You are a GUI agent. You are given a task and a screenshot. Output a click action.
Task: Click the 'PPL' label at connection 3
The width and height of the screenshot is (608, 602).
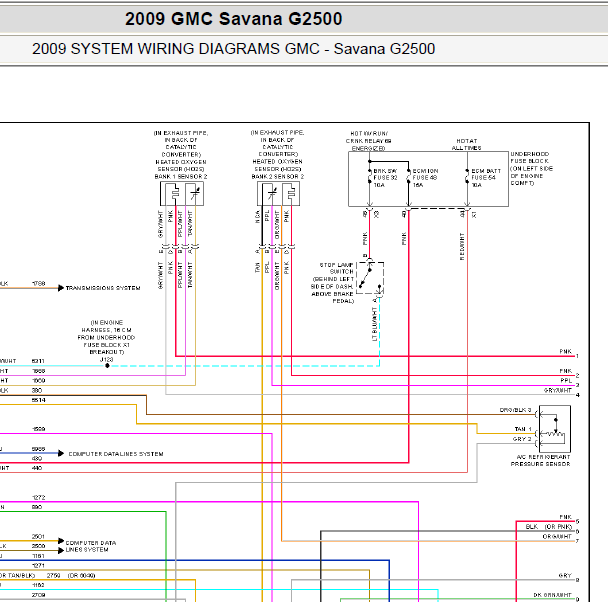tap(566, 381)
